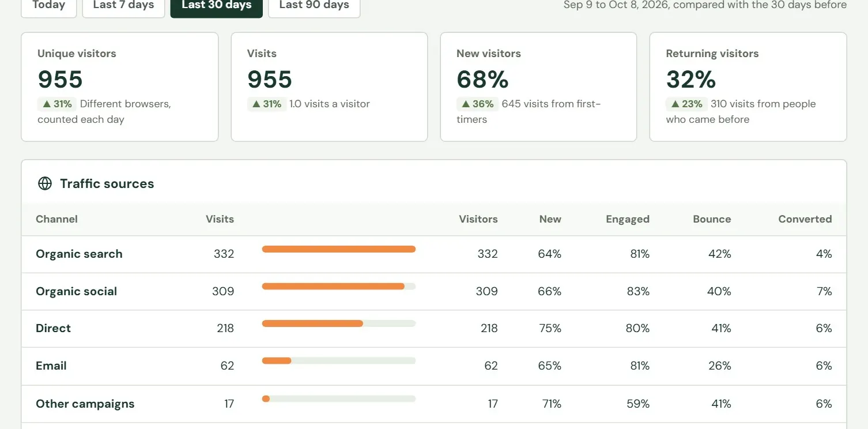This screenshot has width=868, height=429.
Task: Click the 68% New visitors value
Action: tap(482, 80)
